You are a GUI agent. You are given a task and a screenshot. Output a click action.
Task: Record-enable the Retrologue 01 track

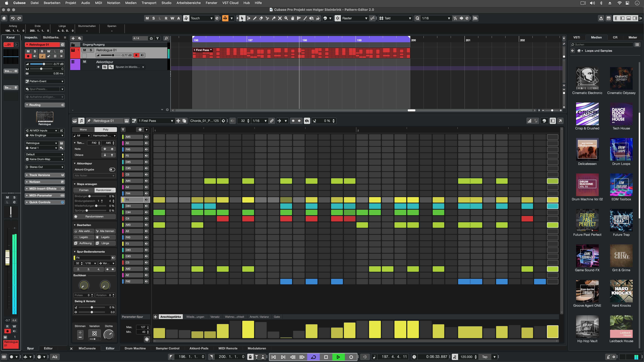point(136,55)
